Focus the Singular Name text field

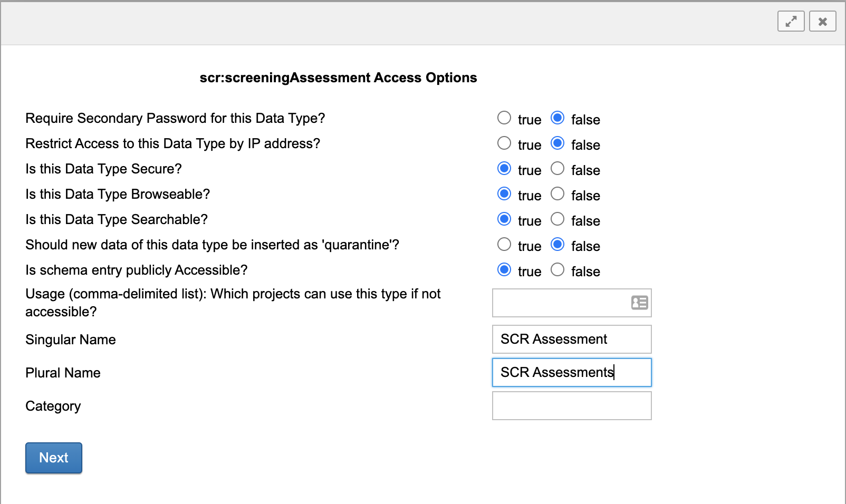572,339
